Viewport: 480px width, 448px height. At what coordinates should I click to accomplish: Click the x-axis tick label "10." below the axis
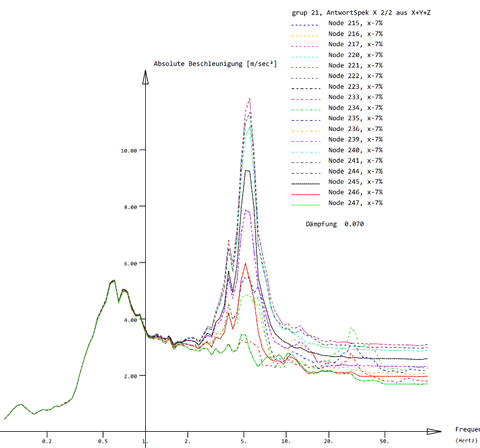(x=286, y=441)
